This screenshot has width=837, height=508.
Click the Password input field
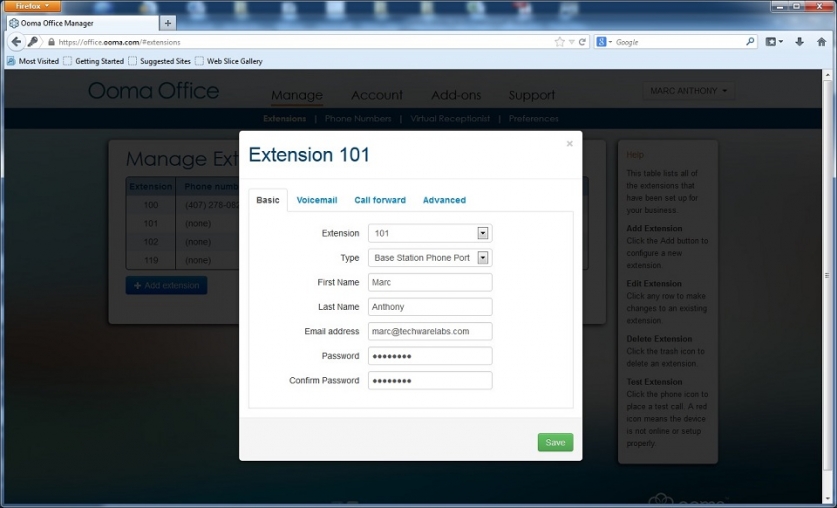click(430, 356)
